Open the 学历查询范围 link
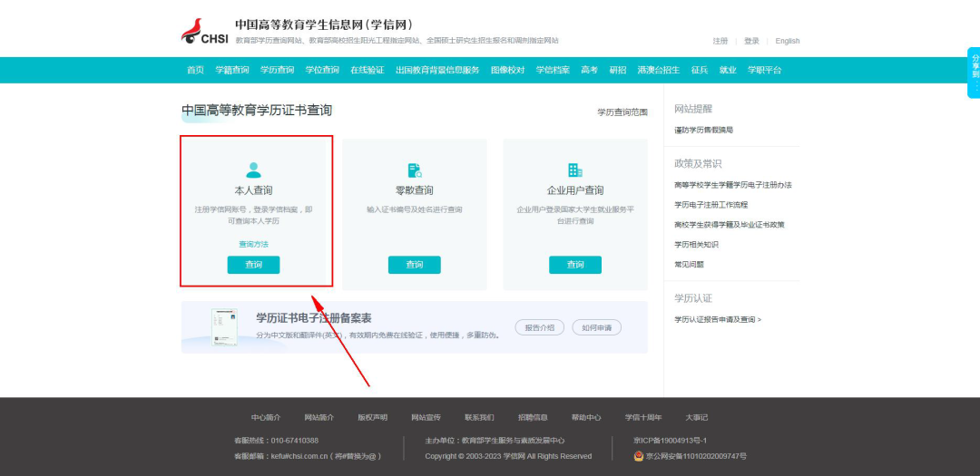Image resolution: width=980 pixels, height=476 pixels. 622,112
